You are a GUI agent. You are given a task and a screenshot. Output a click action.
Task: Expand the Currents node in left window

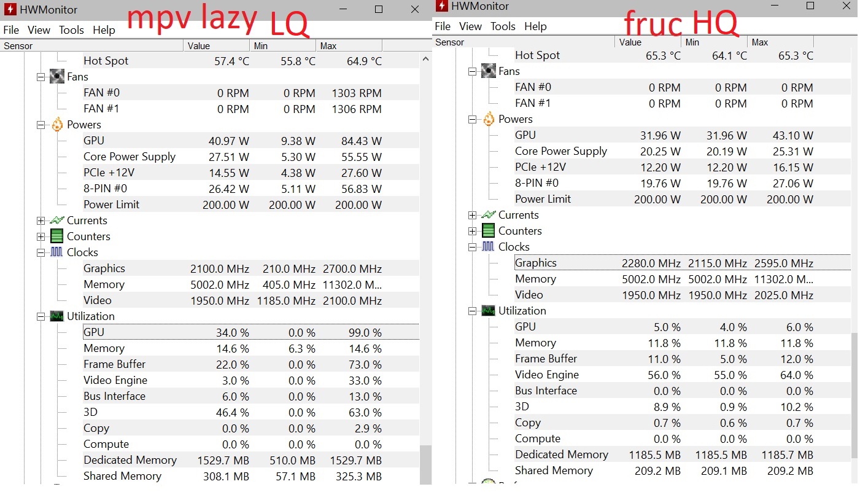(41, 221)
